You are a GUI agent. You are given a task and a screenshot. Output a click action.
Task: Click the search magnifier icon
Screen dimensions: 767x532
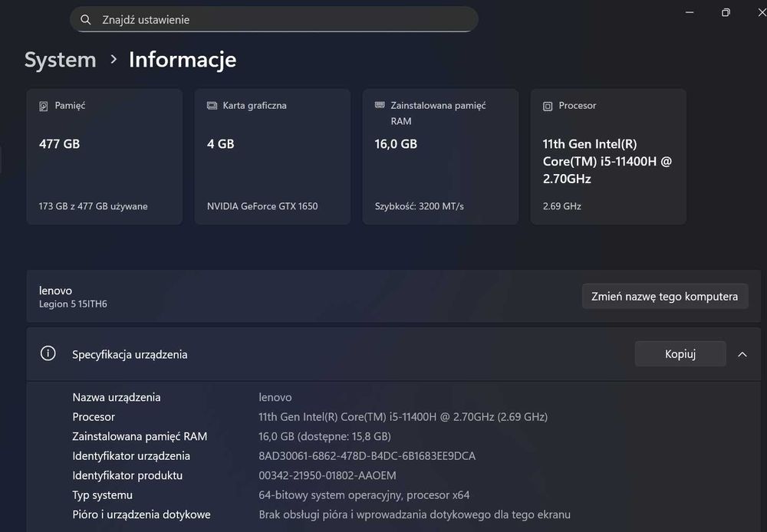(x=86, y=20)
